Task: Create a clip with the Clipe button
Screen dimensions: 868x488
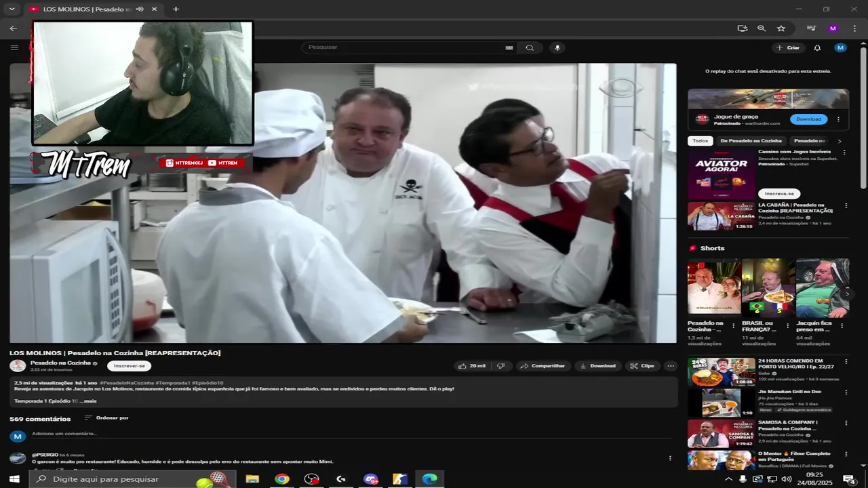Action: (642, 366)
